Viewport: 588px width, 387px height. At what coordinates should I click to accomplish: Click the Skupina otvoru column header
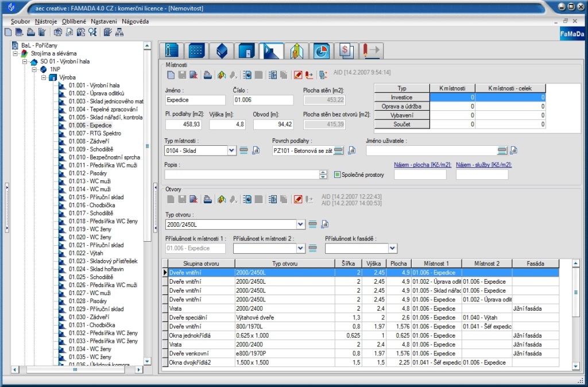(202, 264)
